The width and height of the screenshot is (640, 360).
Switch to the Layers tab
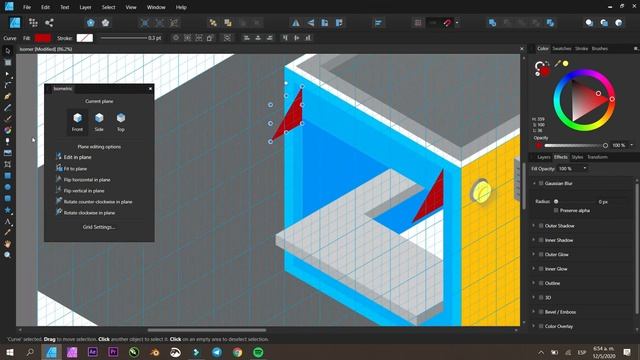tap(544, 157)
